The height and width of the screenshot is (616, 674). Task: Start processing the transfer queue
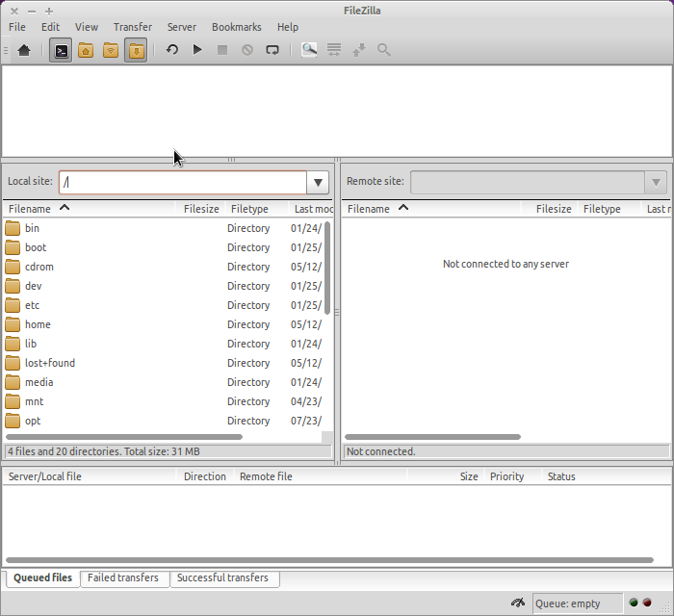tap(197, 50)
